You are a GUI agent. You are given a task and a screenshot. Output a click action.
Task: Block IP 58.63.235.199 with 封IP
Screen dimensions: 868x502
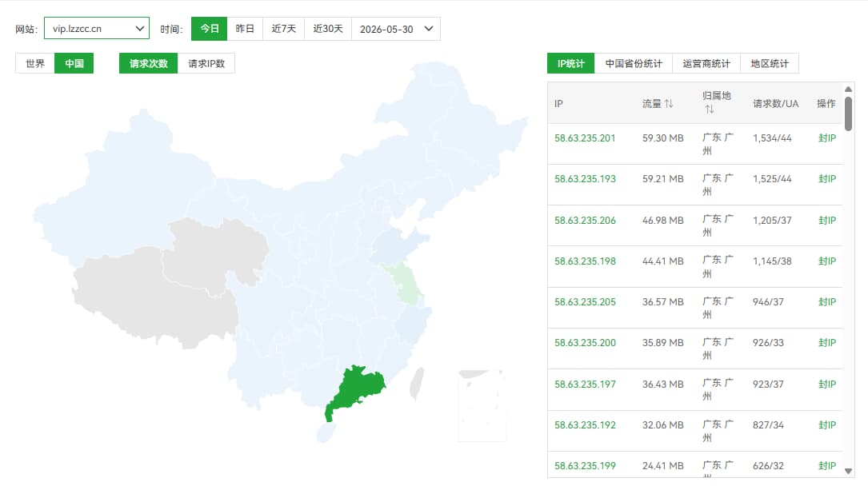click(827, 466)
